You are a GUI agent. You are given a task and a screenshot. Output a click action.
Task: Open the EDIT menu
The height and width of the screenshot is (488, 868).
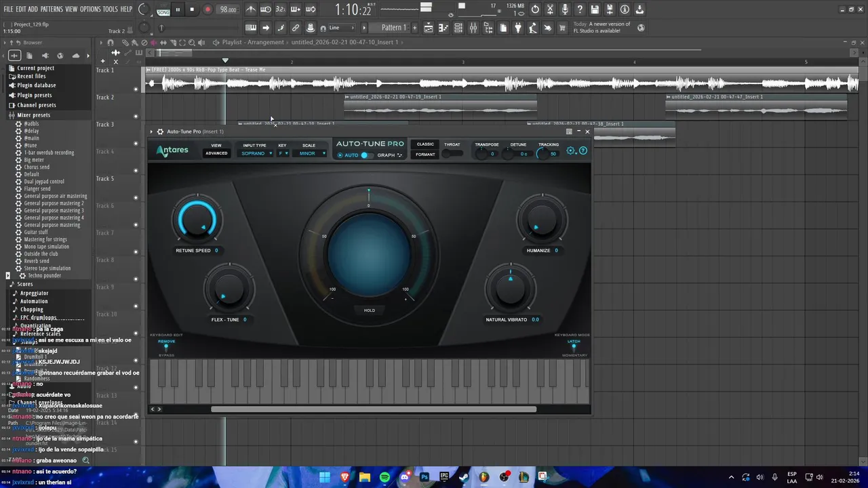pos(21,9)
